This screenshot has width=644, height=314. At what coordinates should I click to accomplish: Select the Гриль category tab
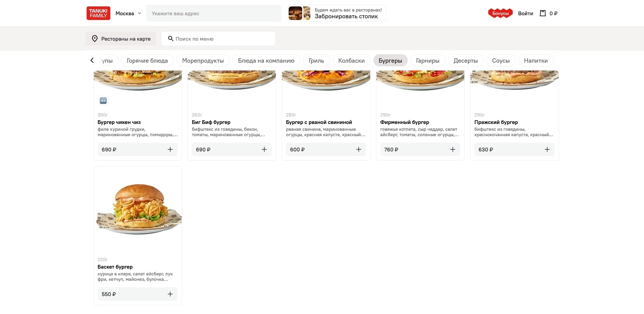pos(316,61)
